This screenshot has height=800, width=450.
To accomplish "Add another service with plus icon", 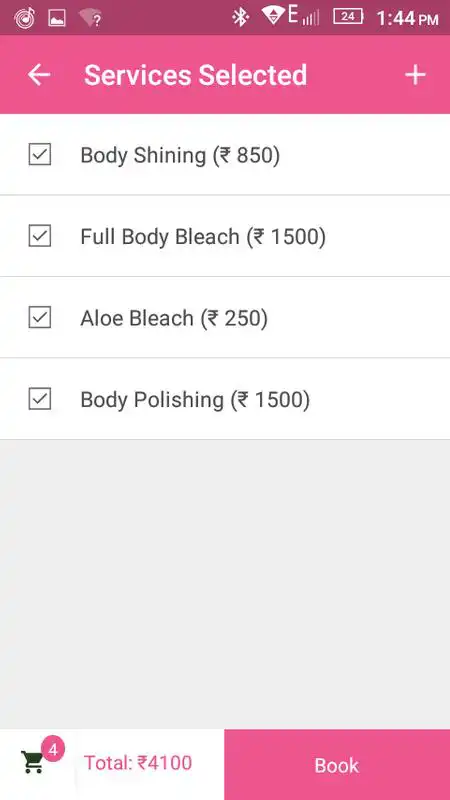I will [415, 75].
